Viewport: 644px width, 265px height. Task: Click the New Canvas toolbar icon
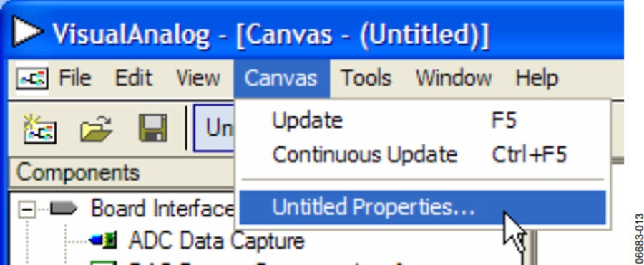(39, 129)
